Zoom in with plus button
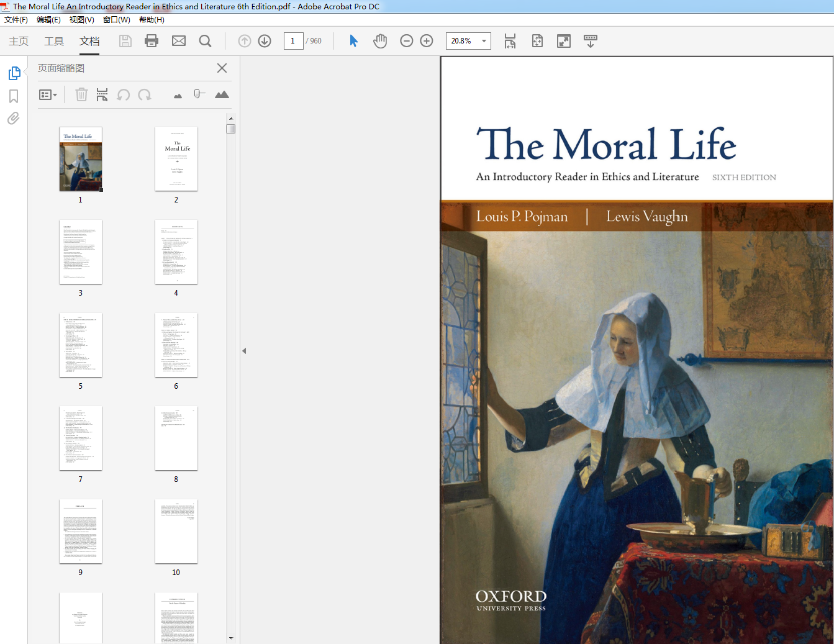Image resolution: width=834 pixels, height=644 pixels. pos(427,41)
